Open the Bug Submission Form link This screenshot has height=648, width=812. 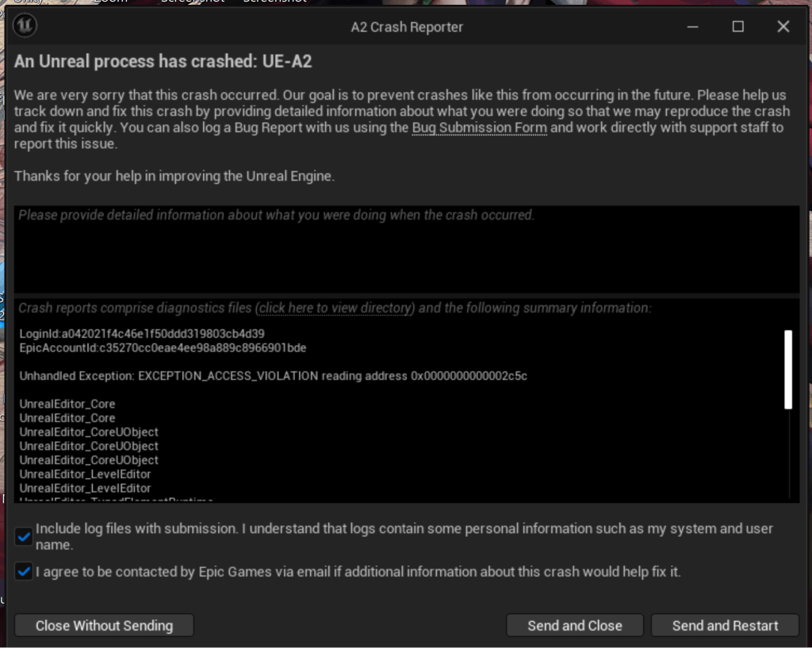click(479, 128)
